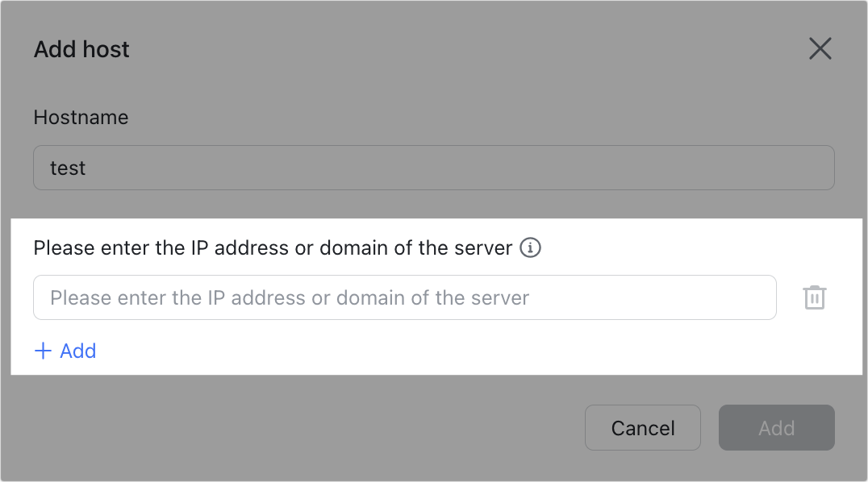Select the trash icon beside the IP input
The width and height of the screenshot is (868, 482).
coord(815,297)
